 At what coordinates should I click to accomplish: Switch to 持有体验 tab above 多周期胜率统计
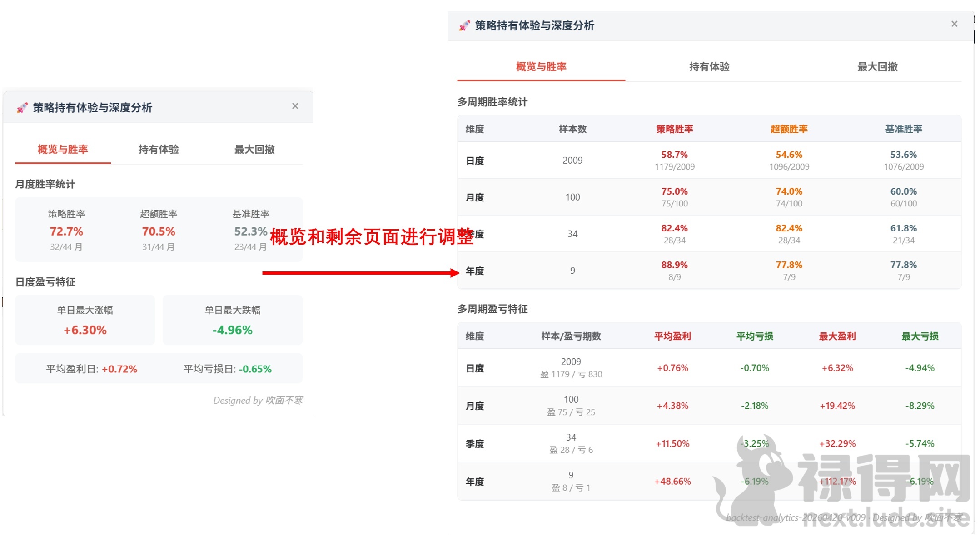tap(709, 67)
